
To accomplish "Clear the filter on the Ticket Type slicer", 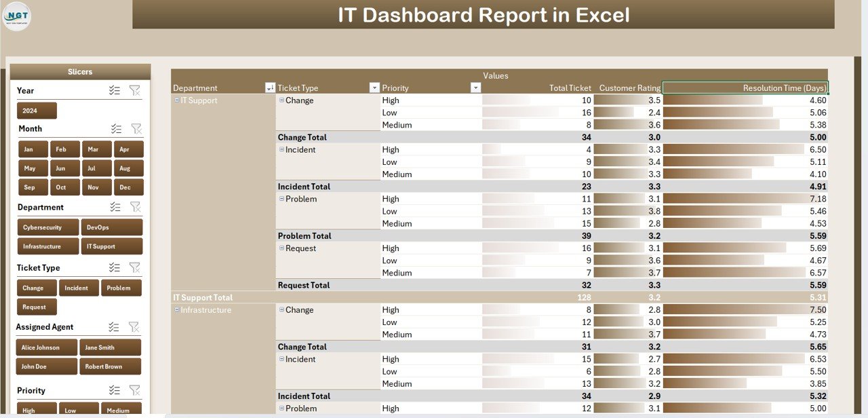I will [x=136, y=267].
